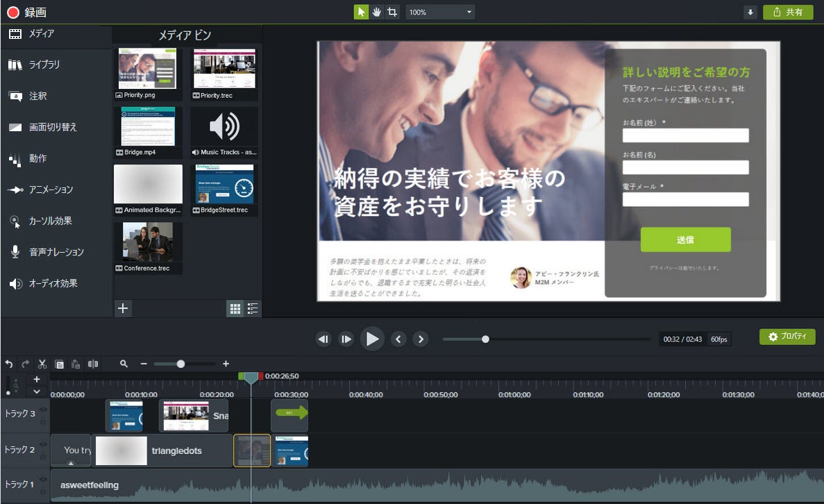
Task: Click the Copy icon in timeline toolbar
Action: (60, 364)
